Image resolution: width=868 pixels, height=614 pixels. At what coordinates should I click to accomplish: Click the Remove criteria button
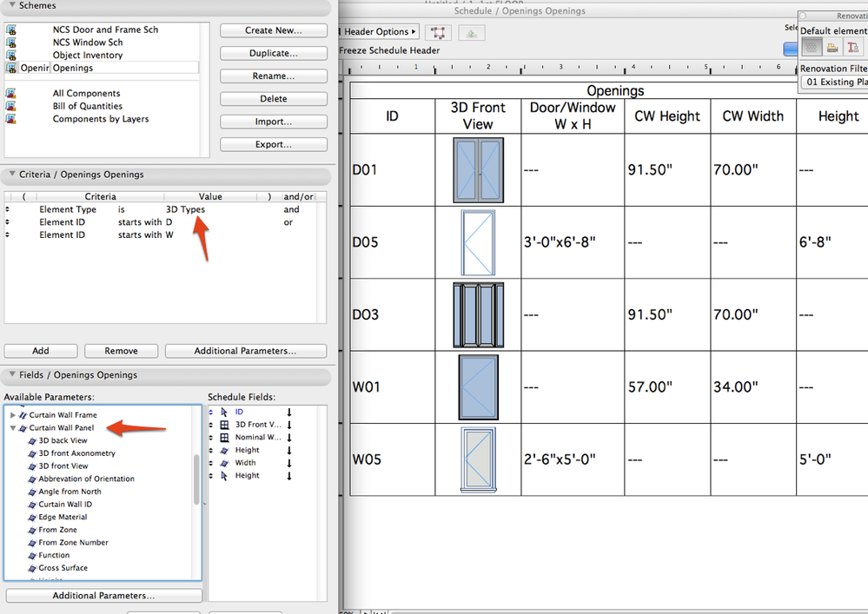coord(122,351)
